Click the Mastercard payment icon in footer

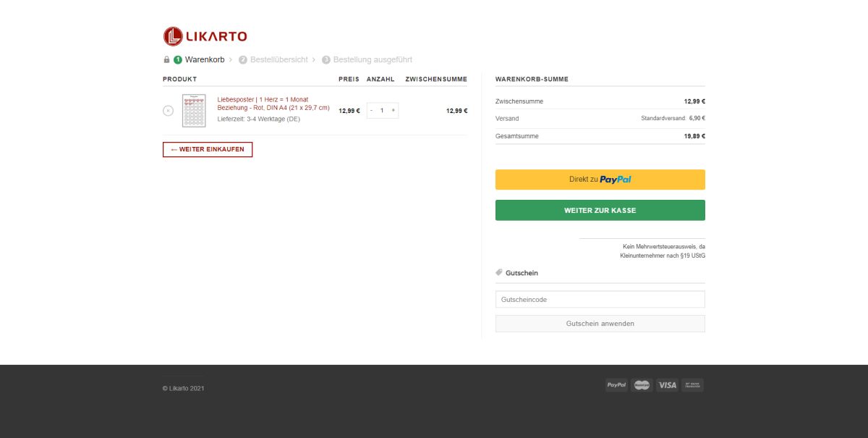(x=642, y=385)
